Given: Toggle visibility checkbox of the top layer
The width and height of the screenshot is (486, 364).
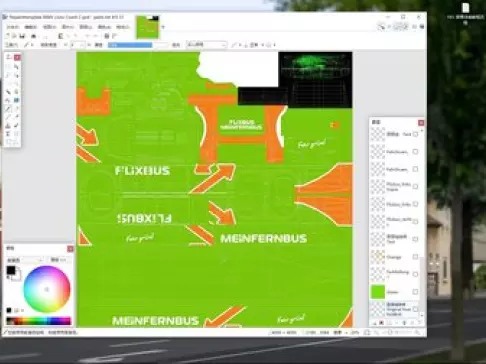Looking at the screenshot, I should 415,134.
